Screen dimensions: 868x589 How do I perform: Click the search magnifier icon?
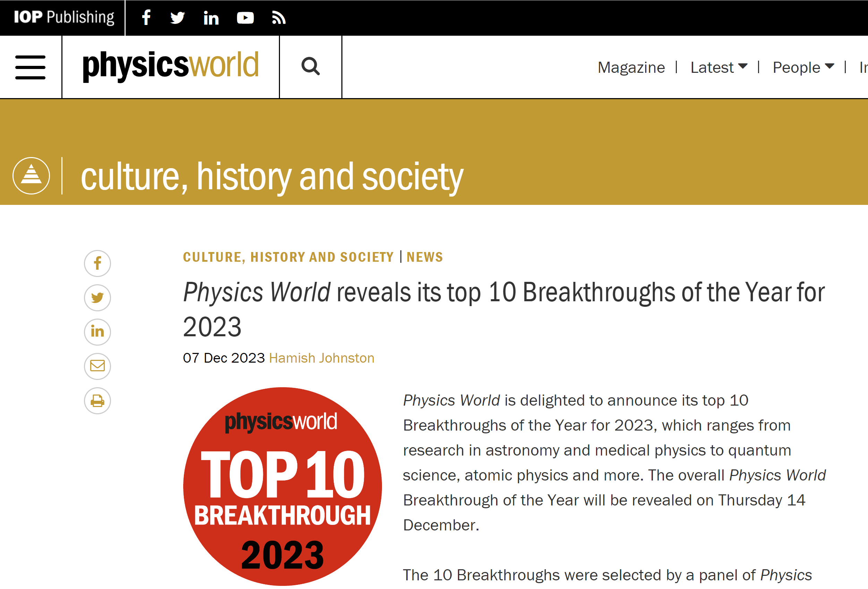point(310,67)
